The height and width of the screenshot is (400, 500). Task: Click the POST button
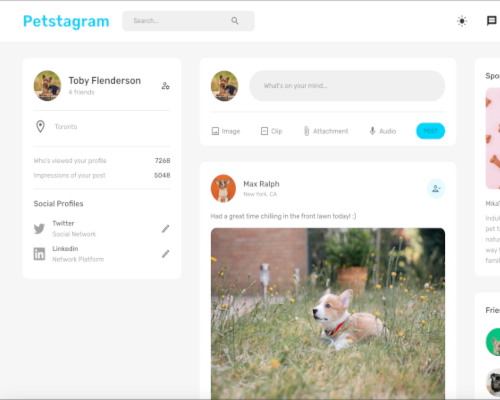tap(430, 131)
